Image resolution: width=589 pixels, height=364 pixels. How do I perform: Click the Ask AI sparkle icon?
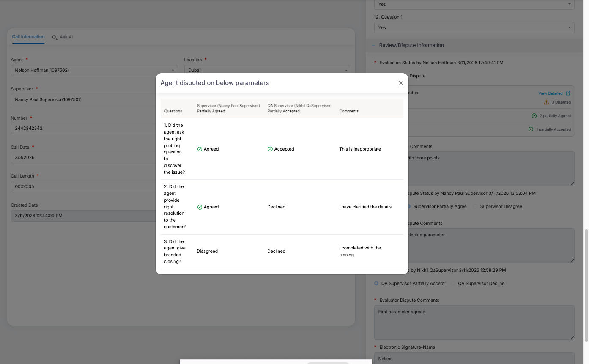click(x=55, y=37)
